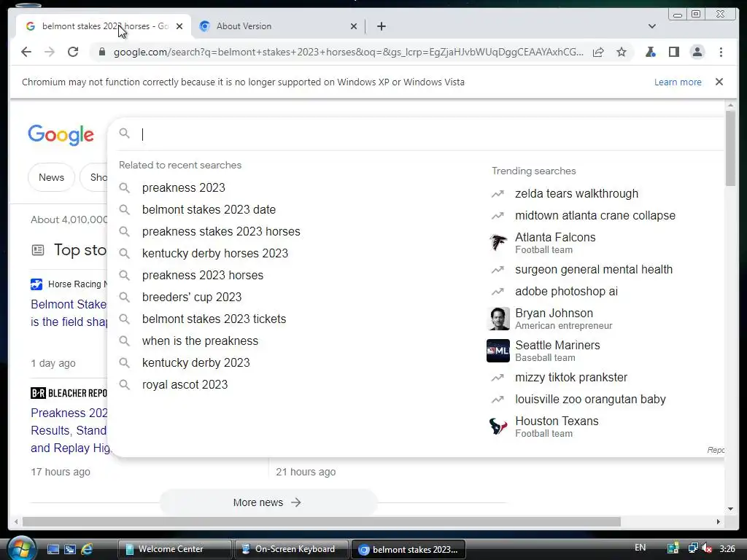Choose suggestion preakness 2023
Viewport: 747px width, 560px height.
tap(183, 187)
